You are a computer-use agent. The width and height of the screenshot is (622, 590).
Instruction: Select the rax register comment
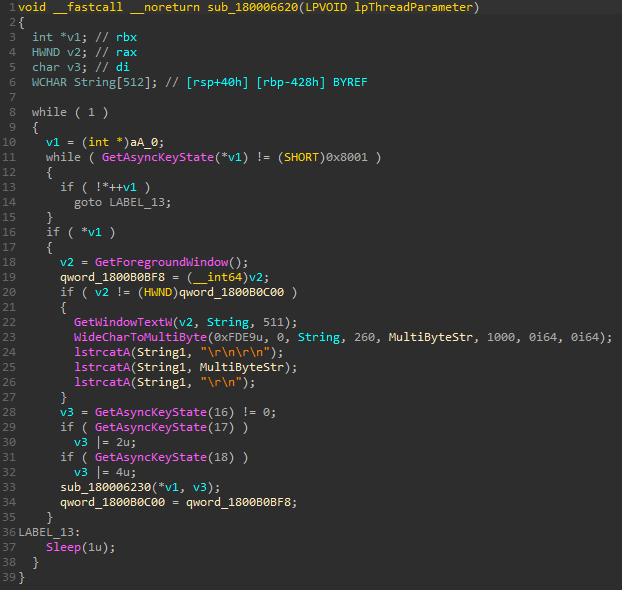(x=126, y=52)
